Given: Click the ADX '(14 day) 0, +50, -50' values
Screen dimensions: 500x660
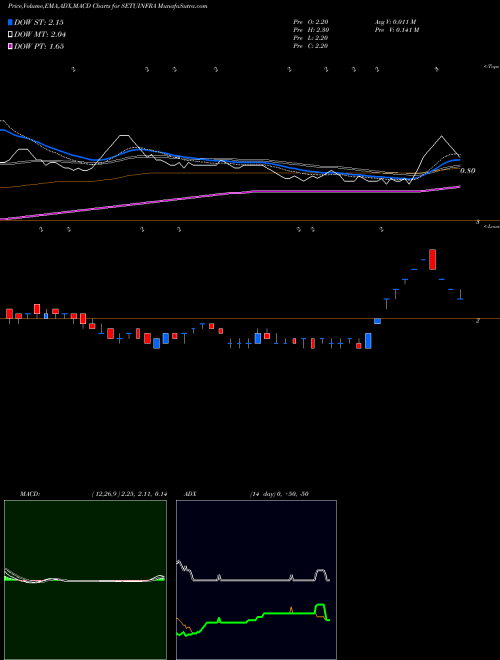Looking at the screenshot, I should (x=279, y=494).
